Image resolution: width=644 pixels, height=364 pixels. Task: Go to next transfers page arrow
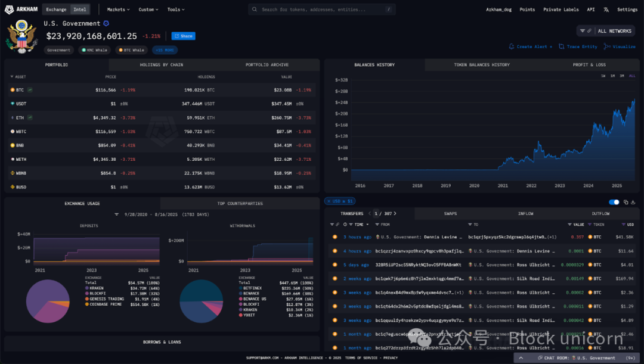pyautogui.click(x=395, y=213)
